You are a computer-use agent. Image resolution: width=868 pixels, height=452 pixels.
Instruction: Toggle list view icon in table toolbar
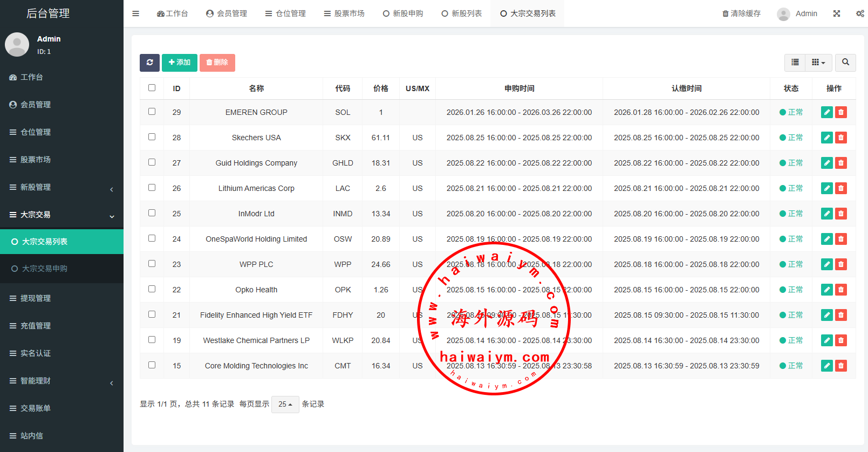(795, 63)
